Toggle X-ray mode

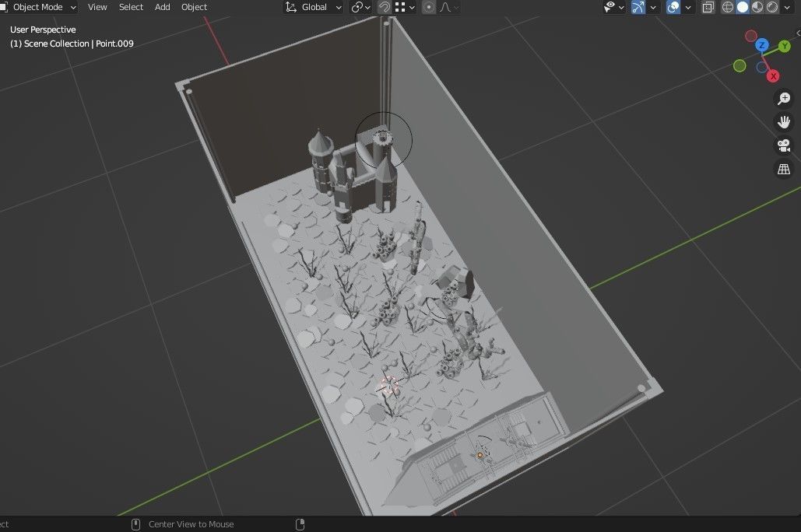click(708, 7)
